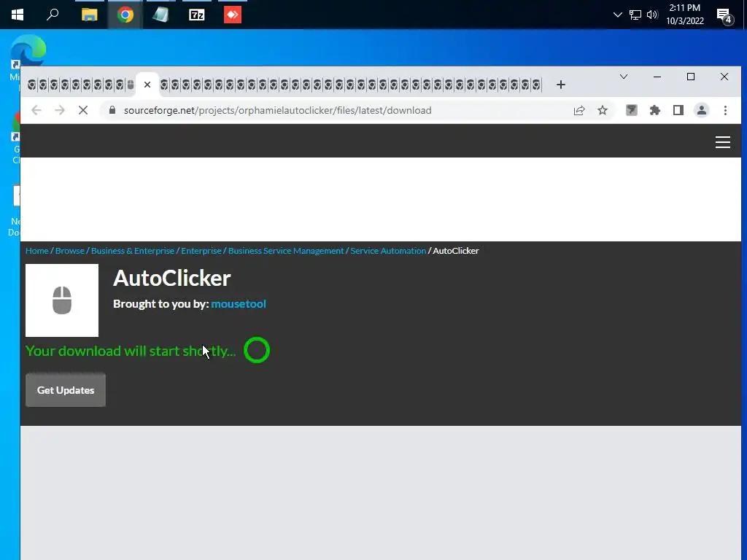Select the last Chrome tab before plus

click(x=535, y=85)
